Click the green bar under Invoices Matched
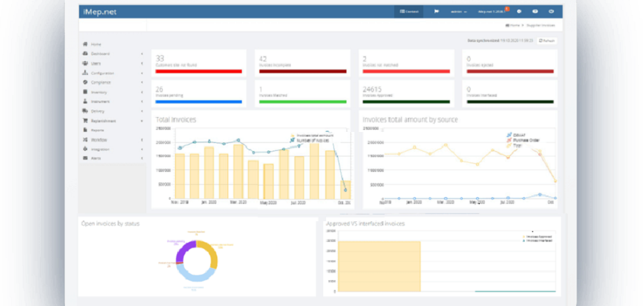 [x=303, y=102]
